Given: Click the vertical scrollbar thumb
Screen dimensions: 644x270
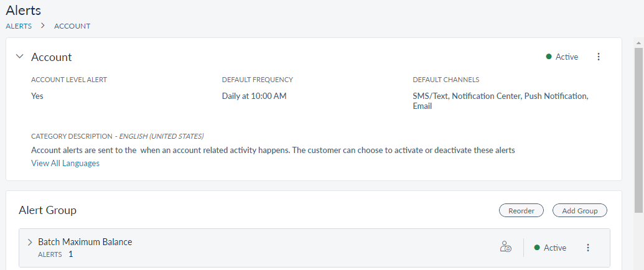Looking at the screenshot, I should [638, 124].
